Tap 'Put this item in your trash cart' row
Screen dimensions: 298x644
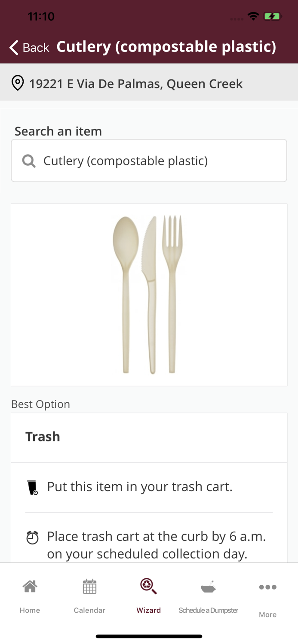coord(140,486)
